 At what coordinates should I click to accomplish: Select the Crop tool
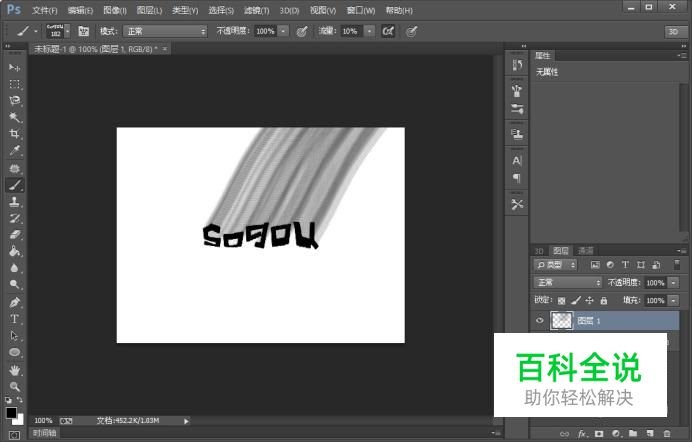coord(15,134)
